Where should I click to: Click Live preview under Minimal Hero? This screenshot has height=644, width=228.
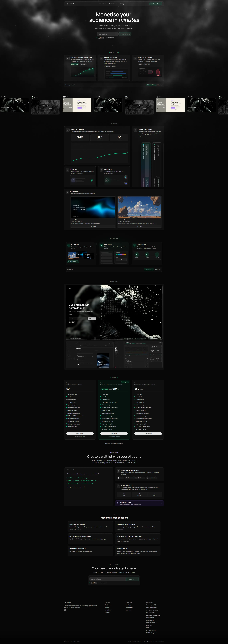point(93,226)
